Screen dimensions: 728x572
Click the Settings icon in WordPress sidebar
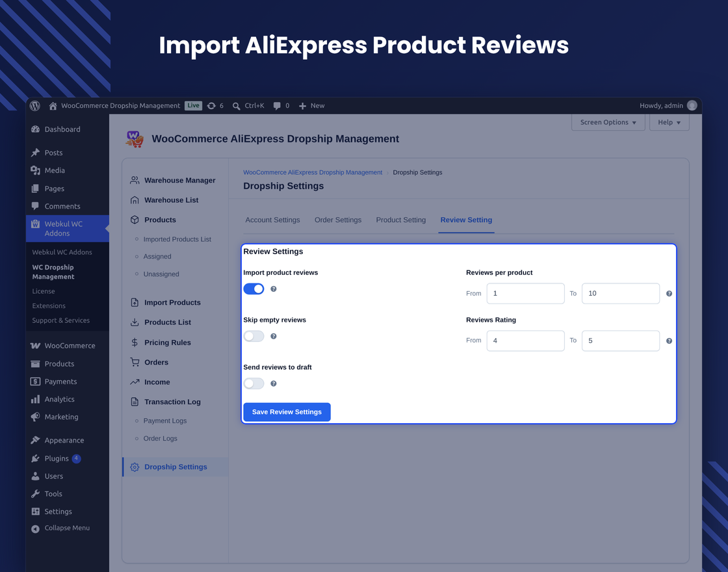point(35,512)
